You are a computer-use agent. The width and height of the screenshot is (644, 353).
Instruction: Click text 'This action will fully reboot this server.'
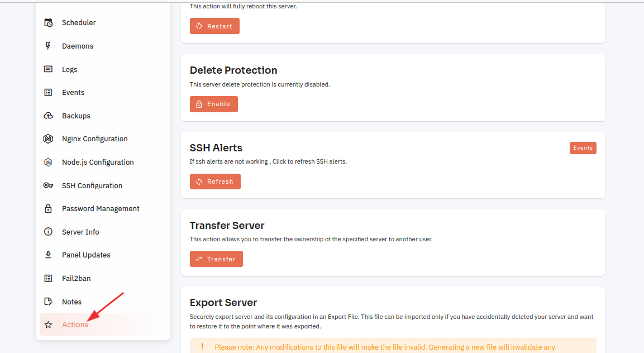(x=243, y=7)
